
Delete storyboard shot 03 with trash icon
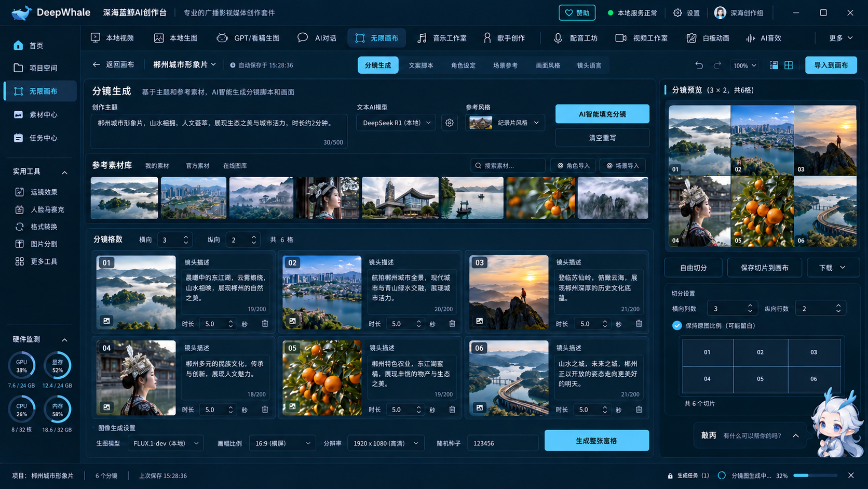[x=639, y=324]
